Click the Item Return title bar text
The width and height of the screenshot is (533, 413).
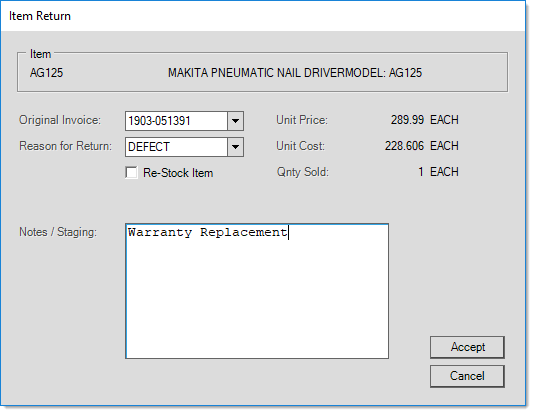(x=40, y=16)
